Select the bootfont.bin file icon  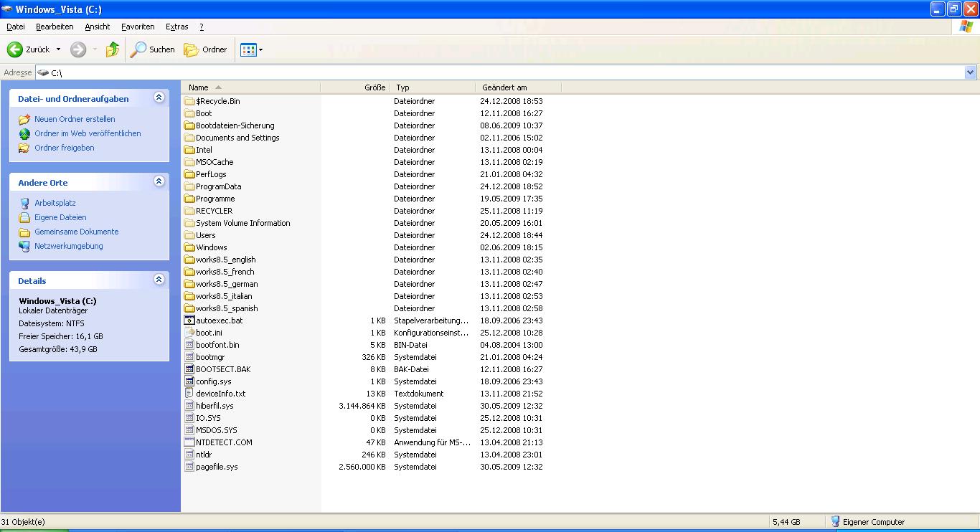[189, 345]
